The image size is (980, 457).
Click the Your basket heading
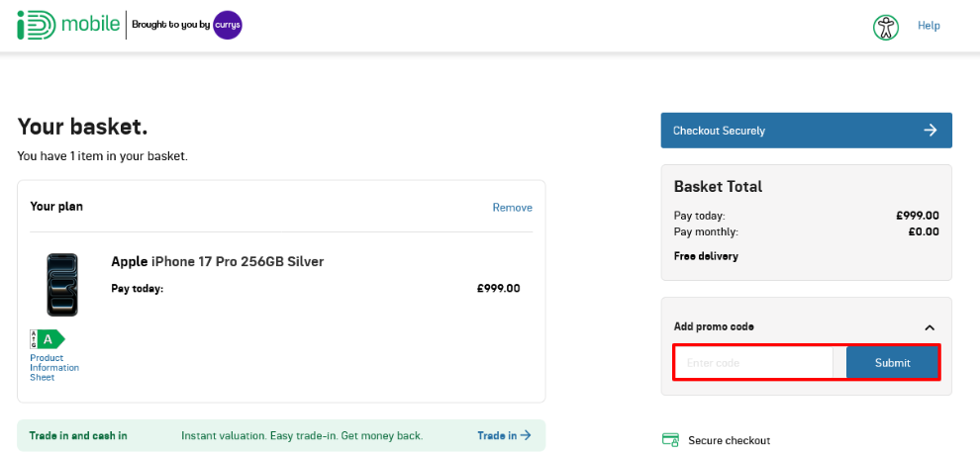point(82,127)
